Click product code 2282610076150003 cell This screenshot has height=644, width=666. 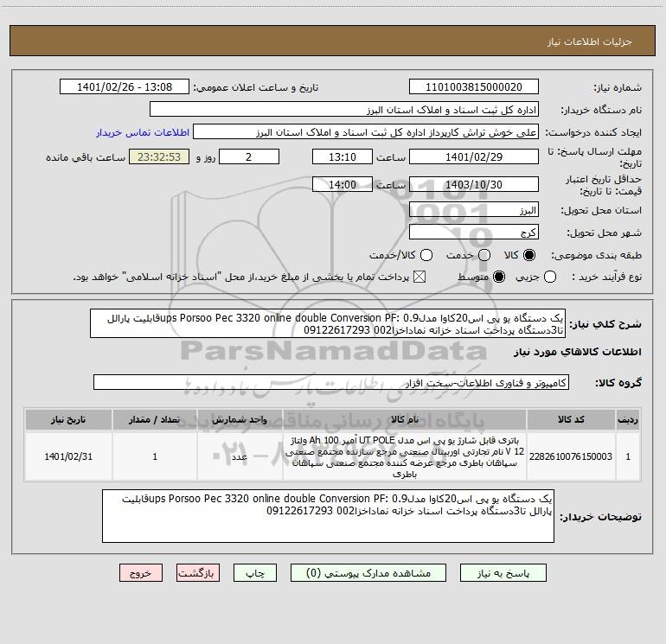coord(571,456)
